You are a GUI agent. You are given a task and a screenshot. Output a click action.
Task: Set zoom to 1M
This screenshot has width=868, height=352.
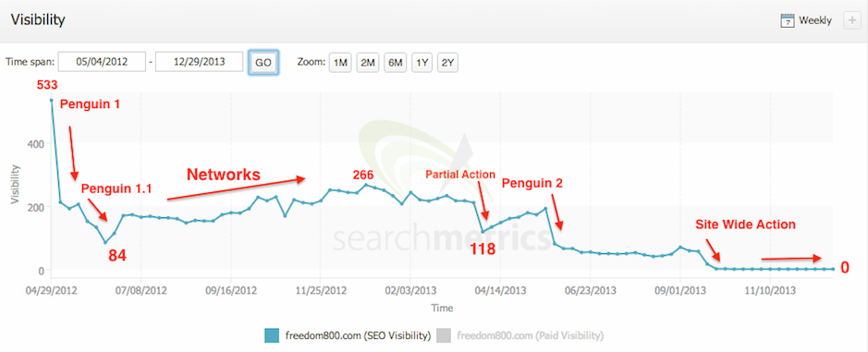pos(340,63)
